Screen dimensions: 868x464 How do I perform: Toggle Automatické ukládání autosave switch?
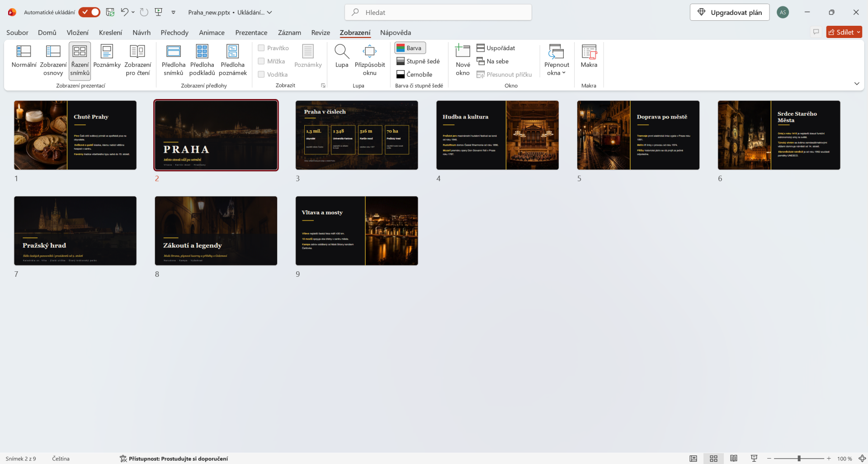tap(90, 12)
